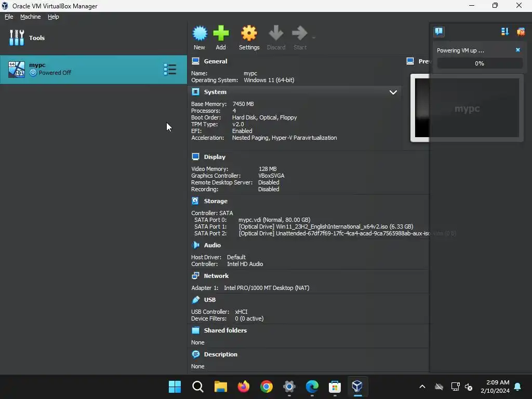Click the Shared folders folder icon
The image size is (532, 399).
pos(195,330)
